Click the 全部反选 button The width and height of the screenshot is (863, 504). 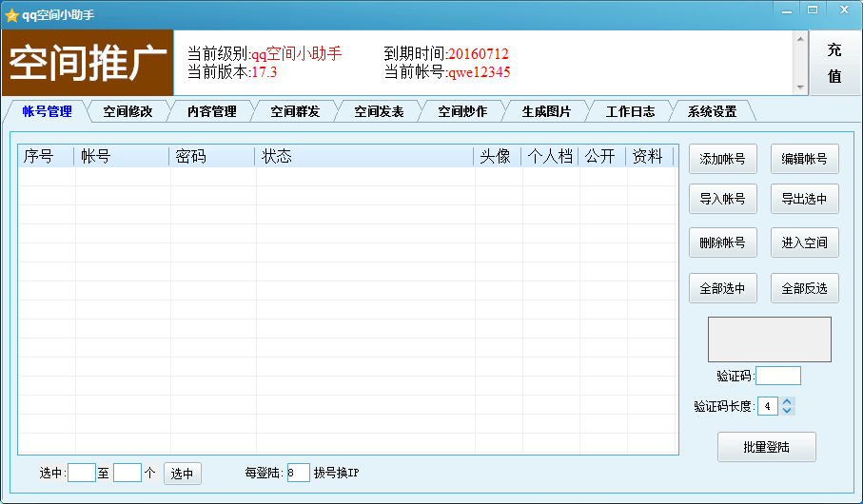click(805, 288)
